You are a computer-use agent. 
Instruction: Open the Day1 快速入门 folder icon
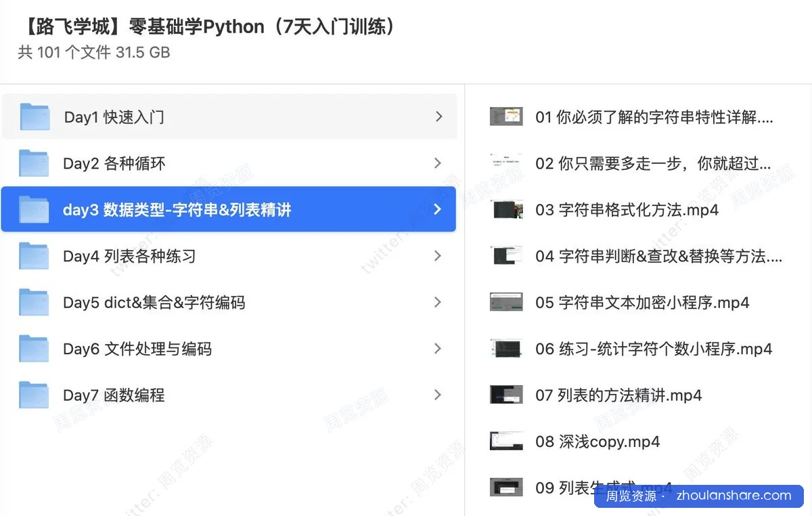(x=35, y=117)
